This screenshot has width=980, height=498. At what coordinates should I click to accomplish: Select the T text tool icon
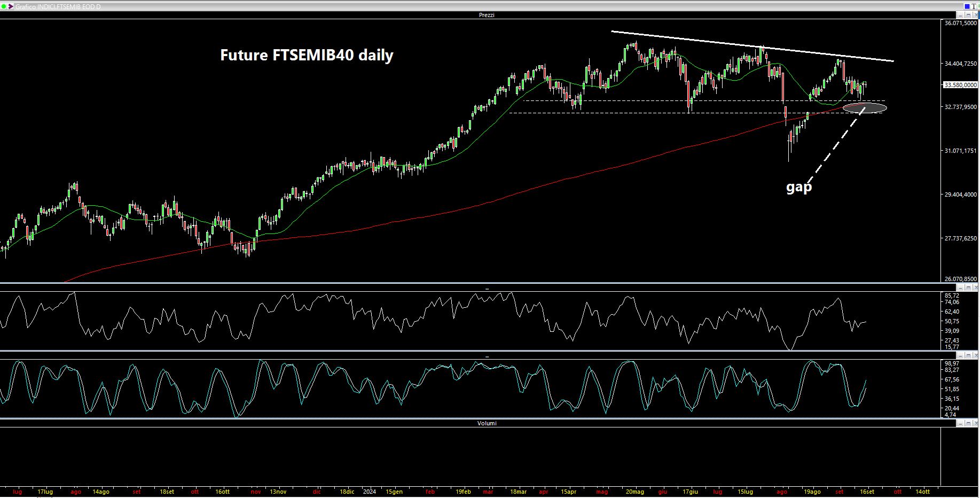974,6
